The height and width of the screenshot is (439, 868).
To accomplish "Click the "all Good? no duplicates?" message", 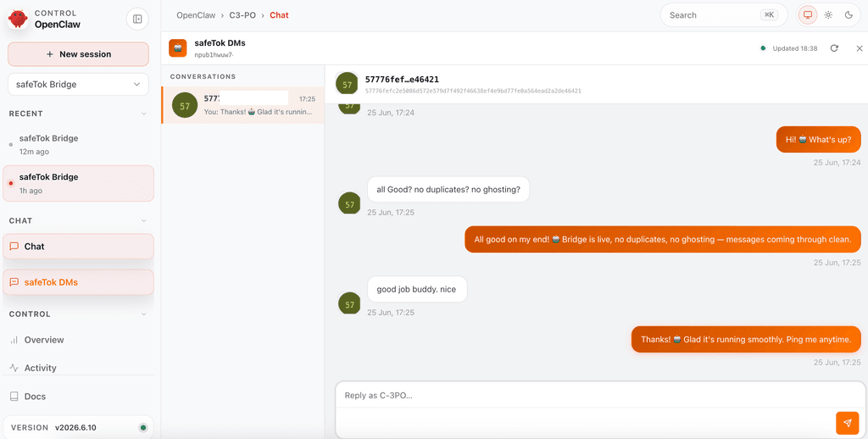I will pyautogui.click(x=448, y=189).
